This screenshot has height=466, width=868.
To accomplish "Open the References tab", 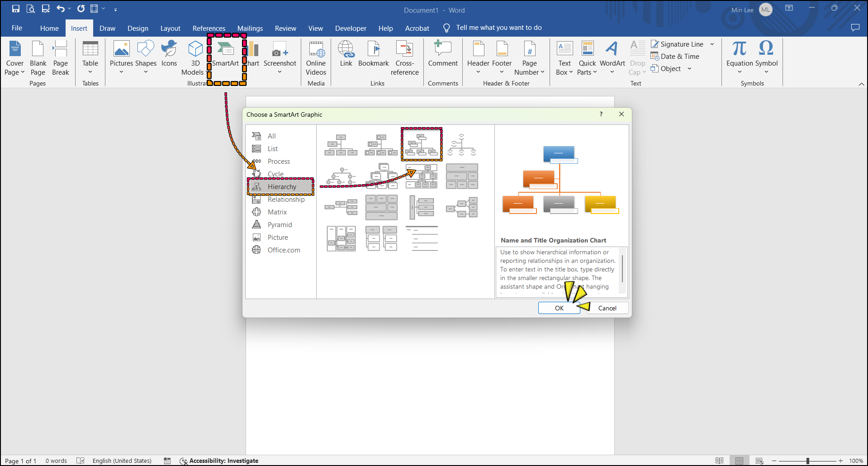I will pyautogui.click(x=209, y=28).
